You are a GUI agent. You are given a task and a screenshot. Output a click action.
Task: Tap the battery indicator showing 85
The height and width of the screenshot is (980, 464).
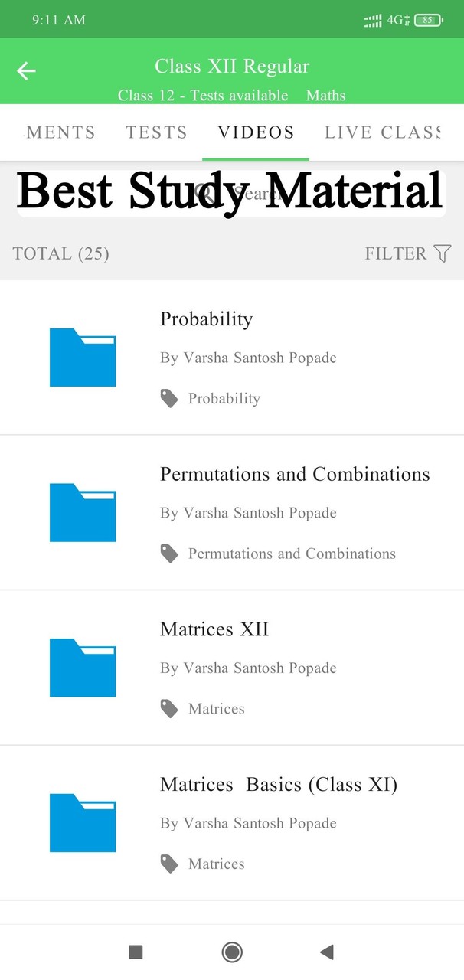point(428,20)
